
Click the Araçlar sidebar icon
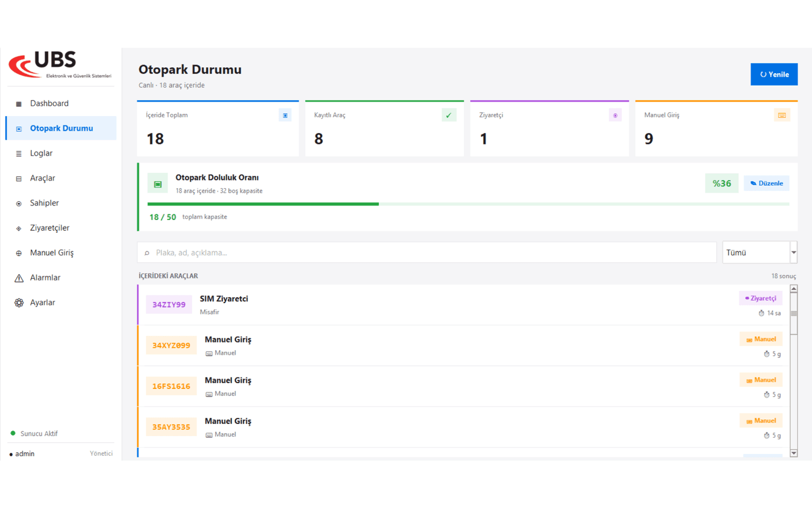click(x=19, y=179)
